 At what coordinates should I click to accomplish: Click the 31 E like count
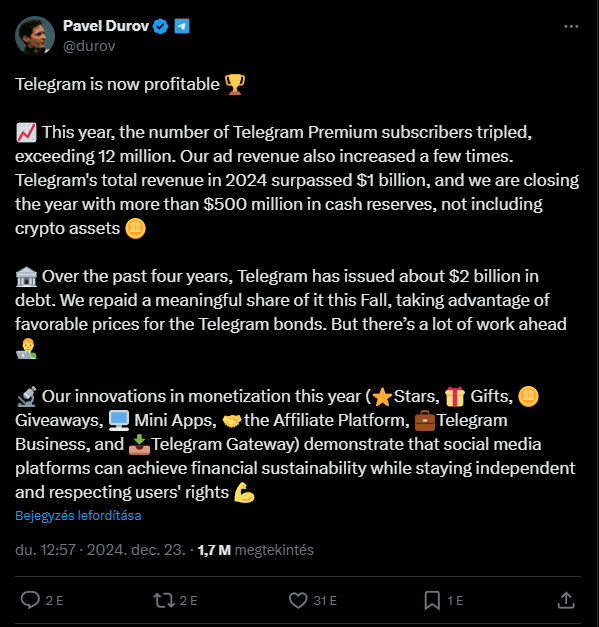(x=325, y=600)
